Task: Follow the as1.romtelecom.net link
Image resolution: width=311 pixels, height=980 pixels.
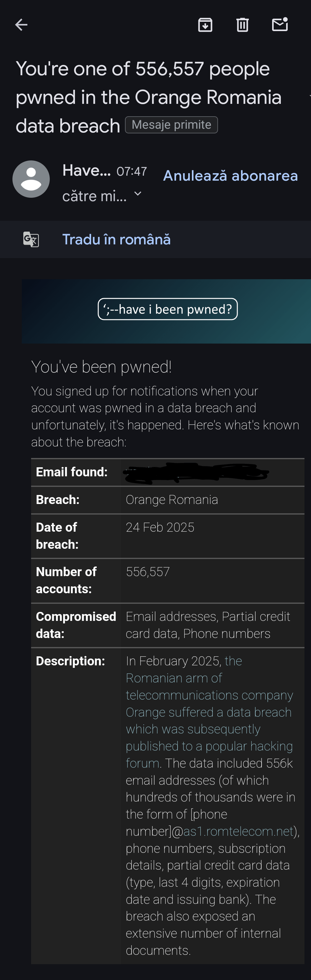Action: coord(238,831)
